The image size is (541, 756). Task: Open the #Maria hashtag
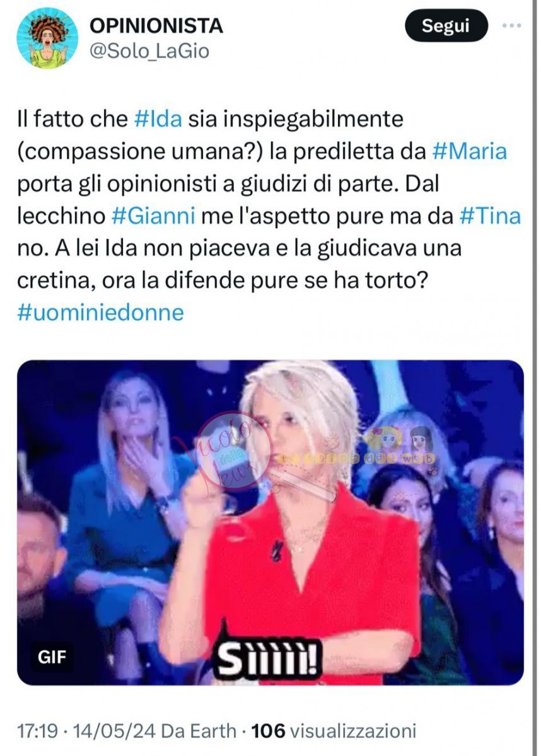[x=470, y=152]
